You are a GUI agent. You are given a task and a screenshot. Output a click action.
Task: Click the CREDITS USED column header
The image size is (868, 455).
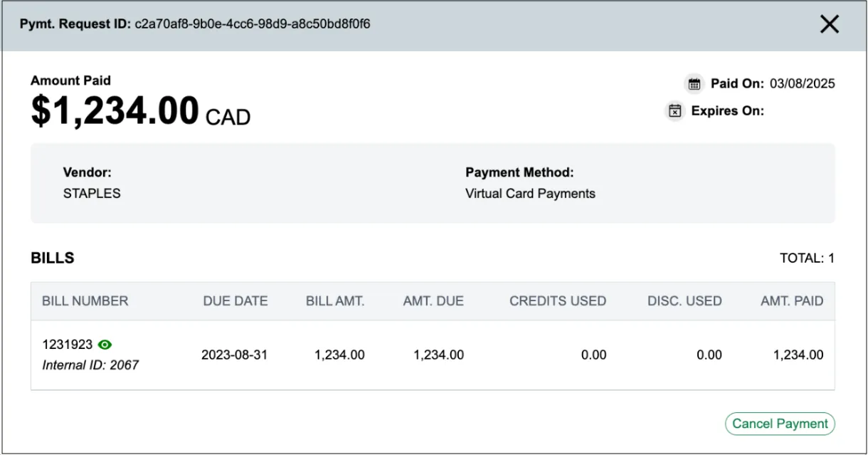558,301
